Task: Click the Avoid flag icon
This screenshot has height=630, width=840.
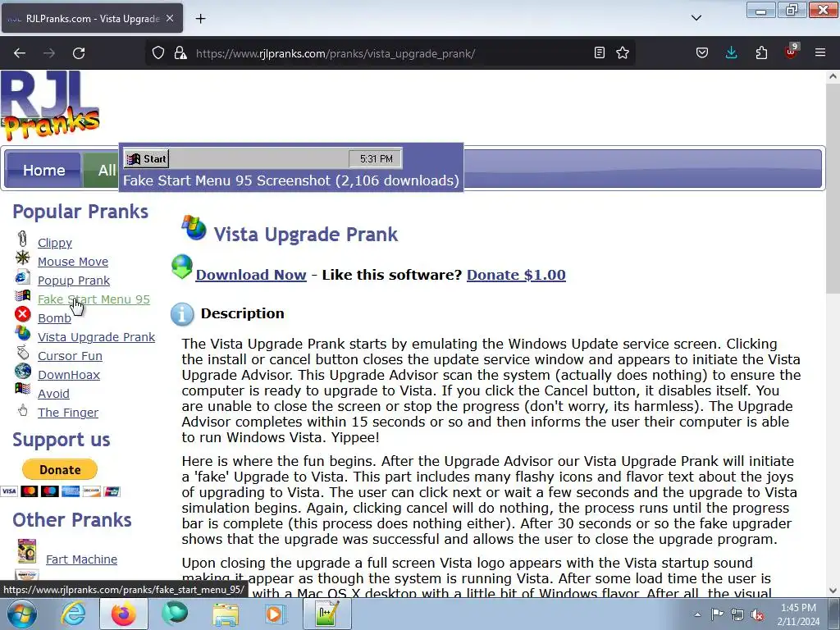Action: (22, 389)
